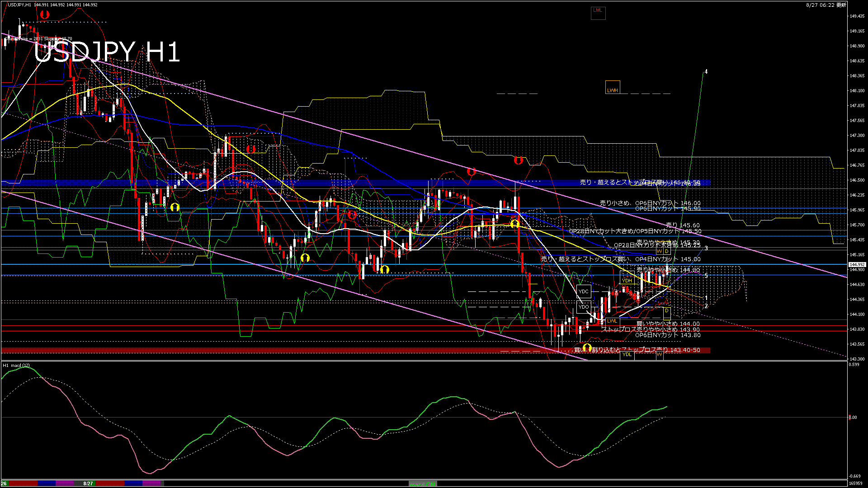
Task: Click red down-arrow marker at top-left corner
Action: 44,15
